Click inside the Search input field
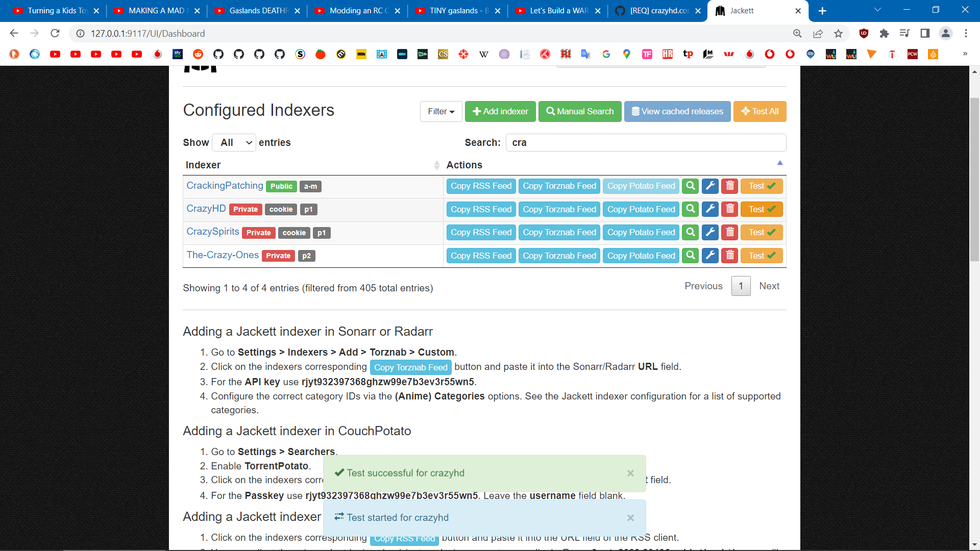The width and height of the screenshot is (980, 551). [x=646, y=142]
